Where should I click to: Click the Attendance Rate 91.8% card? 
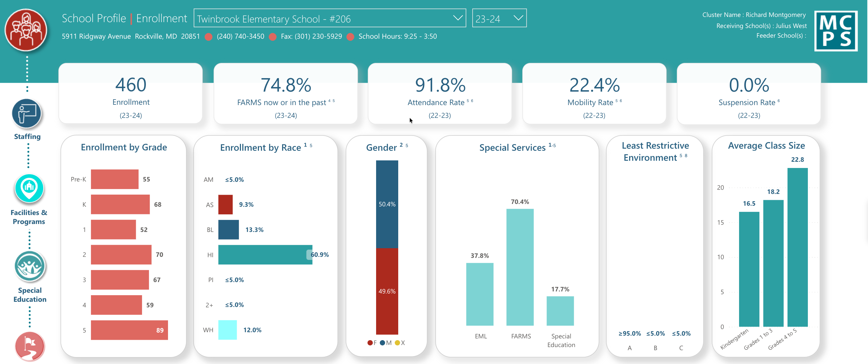[440, 93]
